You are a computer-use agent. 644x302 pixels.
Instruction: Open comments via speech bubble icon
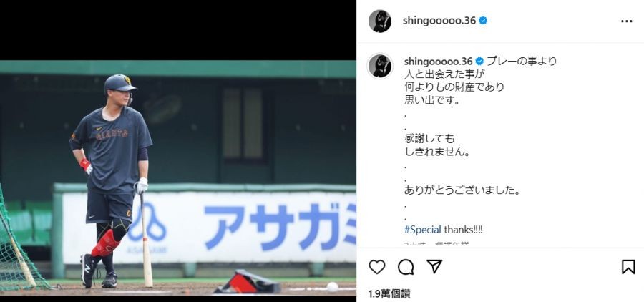406,267
